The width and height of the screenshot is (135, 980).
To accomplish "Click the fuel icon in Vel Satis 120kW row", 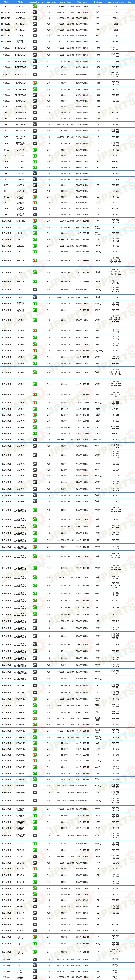I will [x=35, y=937].
